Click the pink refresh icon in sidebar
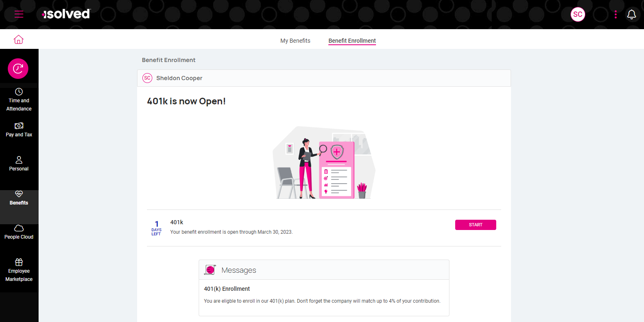The width and height of the screenshot is (644, 322). pos(18,69)
